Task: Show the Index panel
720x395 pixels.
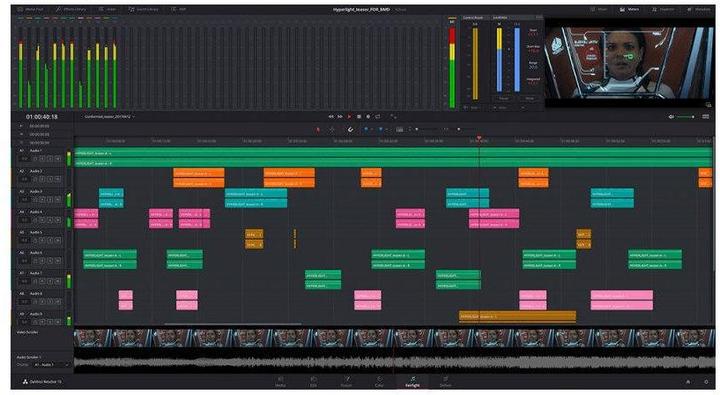Action: 108,9
